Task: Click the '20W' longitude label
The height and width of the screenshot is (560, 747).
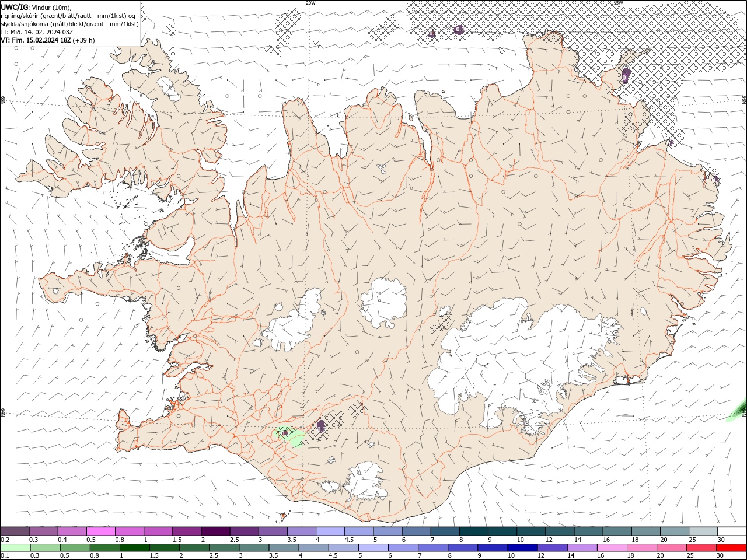Action: click(x=310, y=3)
